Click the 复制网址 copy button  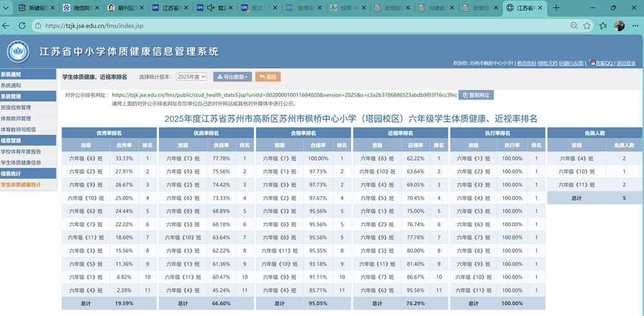pyautogui.click(x=476, y=95)
